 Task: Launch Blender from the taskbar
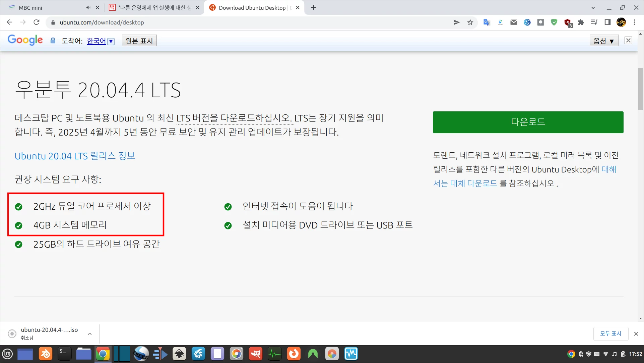pos(46,354)
